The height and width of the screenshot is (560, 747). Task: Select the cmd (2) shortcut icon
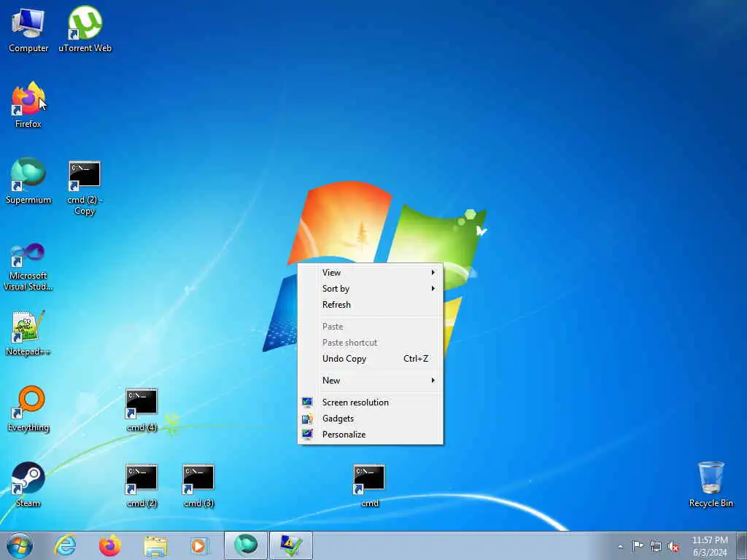(x=142, y=485)
